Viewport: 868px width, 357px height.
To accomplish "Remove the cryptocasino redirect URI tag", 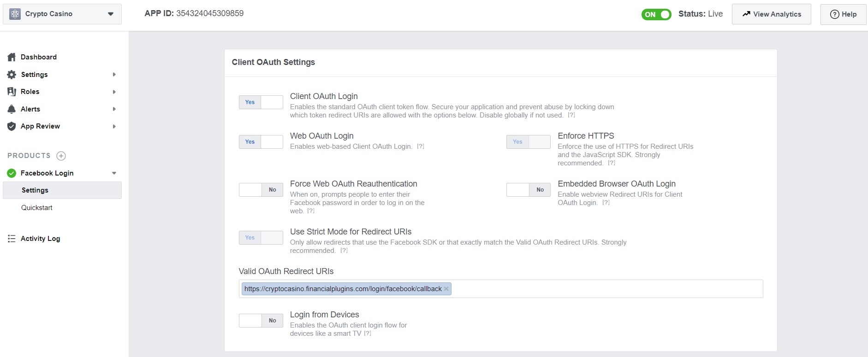I will (446, 289).
